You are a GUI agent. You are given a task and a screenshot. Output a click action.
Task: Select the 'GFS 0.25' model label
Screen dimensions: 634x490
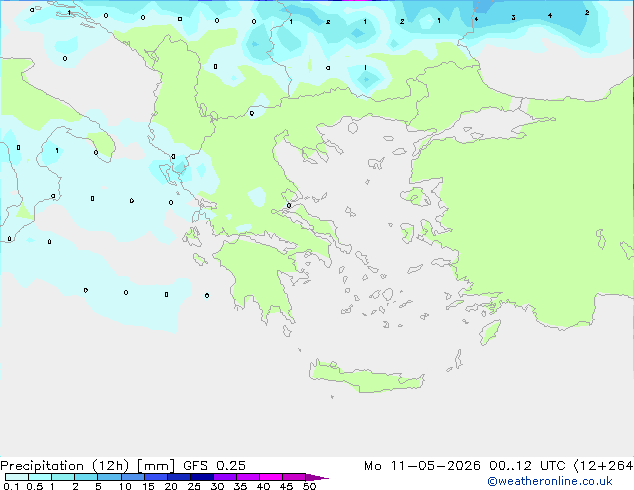pyautogui.click(x=214, y=466)
